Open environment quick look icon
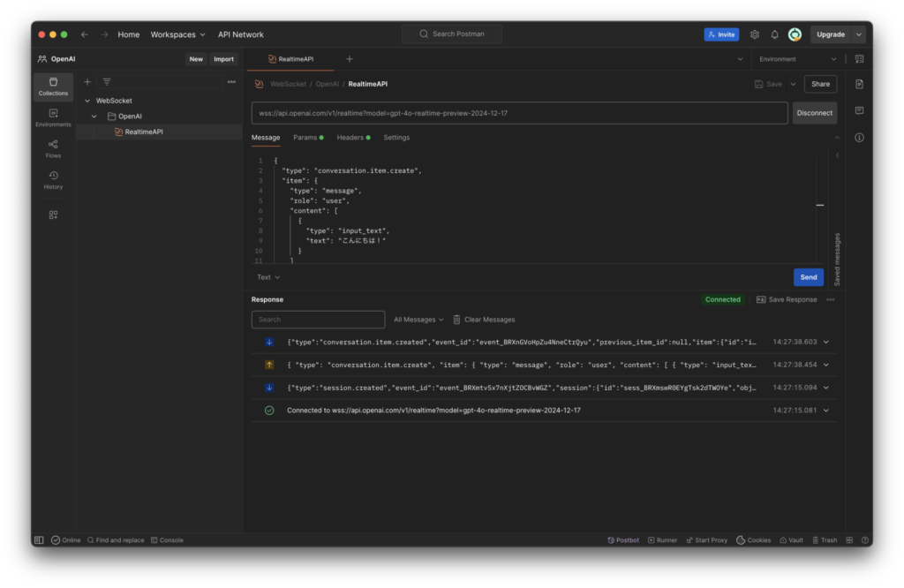The image size is (904, 588). pyautogui.click(x=859, y=59)
